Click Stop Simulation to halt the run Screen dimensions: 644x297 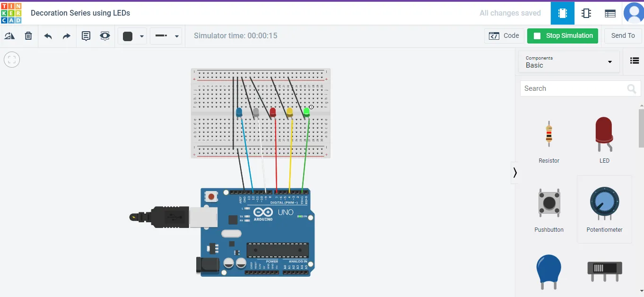point(562,35)
